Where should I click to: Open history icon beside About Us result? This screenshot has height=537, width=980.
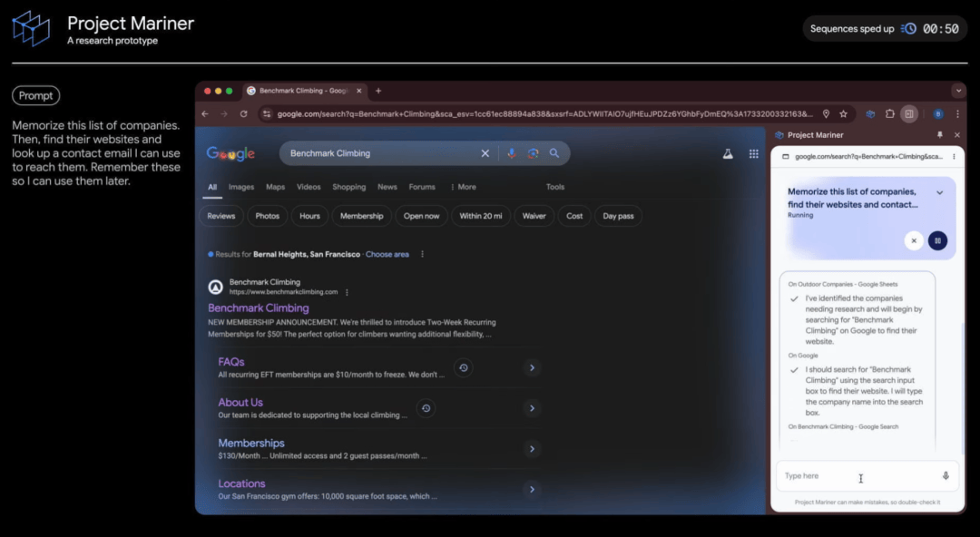426,408
